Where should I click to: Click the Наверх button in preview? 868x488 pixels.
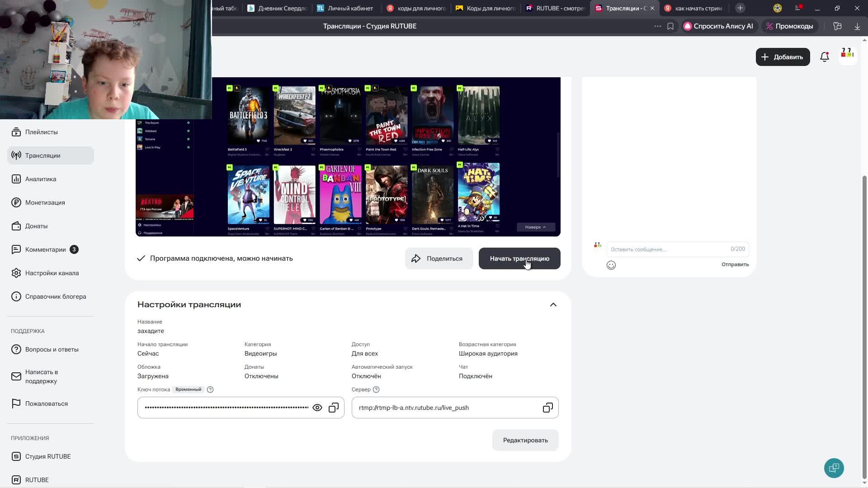(x=535, y=227)
